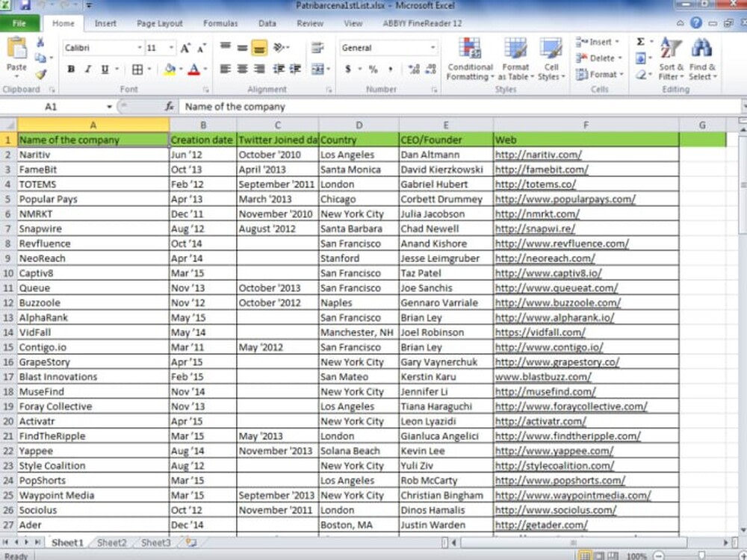Image resolution: width=747 pixels, height=560 pixels.
Task: Click the Shrink Font icon
Action: click(x=202, y=48)
